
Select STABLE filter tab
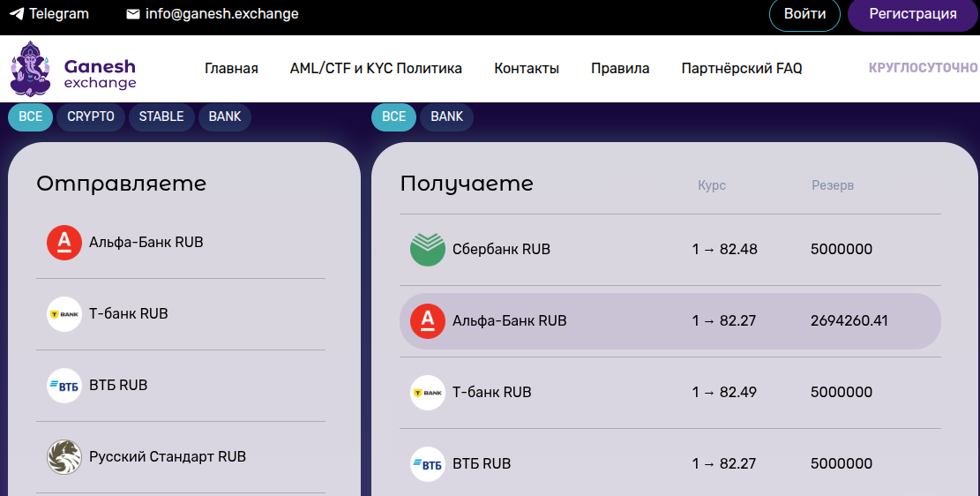pos(161,117)
